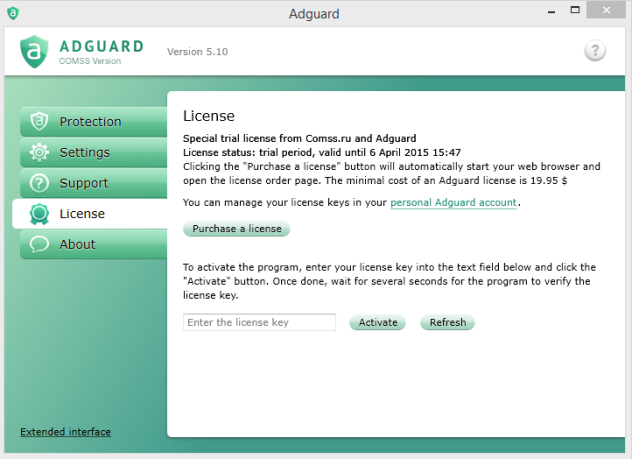
Task: Open the personal Adguard account link
Action: pyautogui.click(x=453, y=202)
